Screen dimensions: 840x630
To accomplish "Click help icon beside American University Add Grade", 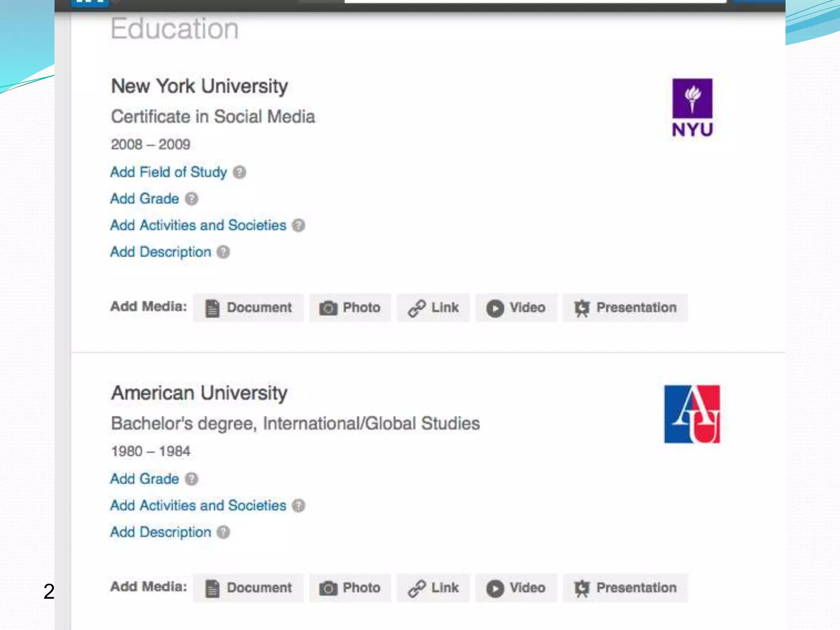I will 192,479.
